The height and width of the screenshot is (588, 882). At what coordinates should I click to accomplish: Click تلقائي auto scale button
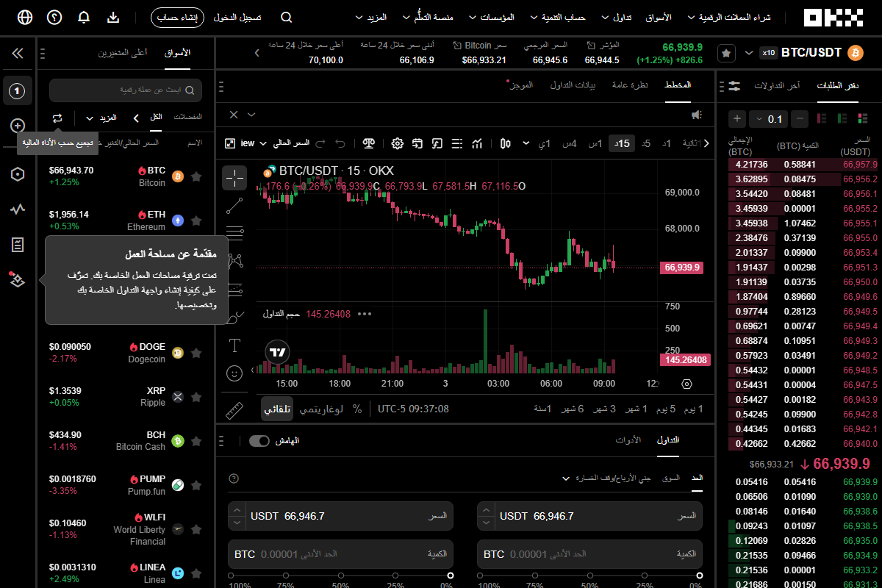point(277,409)
